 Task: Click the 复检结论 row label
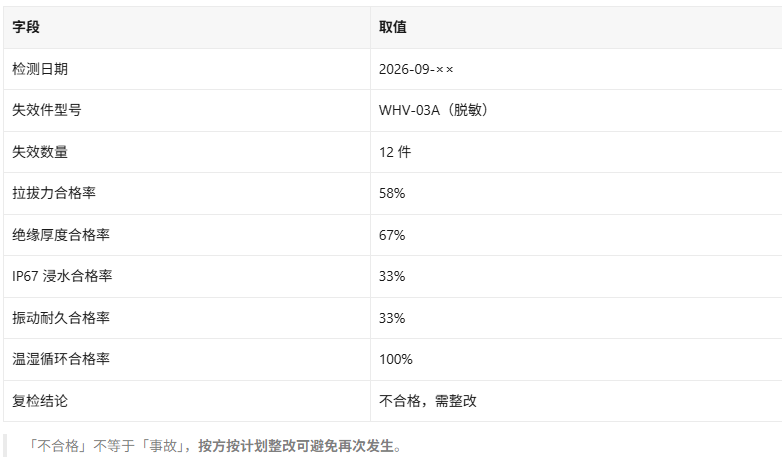[x=40, y=401]
